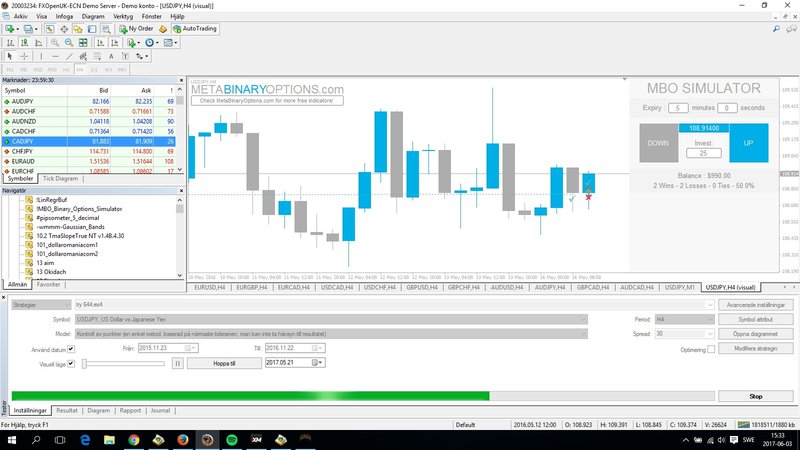Open the Infoga menu
Viewport: 800px width, 450px height.
tap(64, 16)
